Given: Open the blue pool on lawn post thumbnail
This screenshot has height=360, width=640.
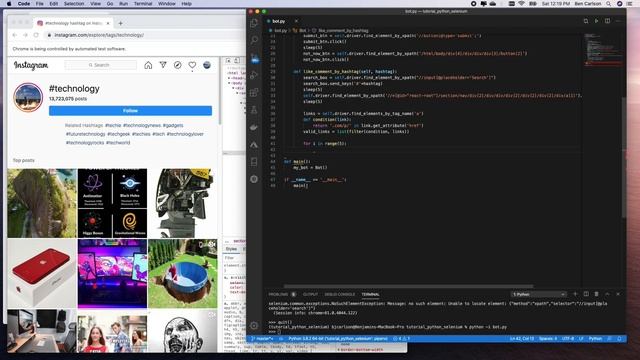Looking at the screenshot, I should coord(183,273).
